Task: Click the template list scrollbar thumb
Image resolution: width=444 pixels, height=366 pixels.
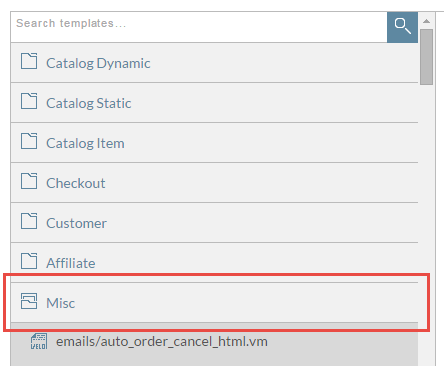Action: tap(426, 57)
